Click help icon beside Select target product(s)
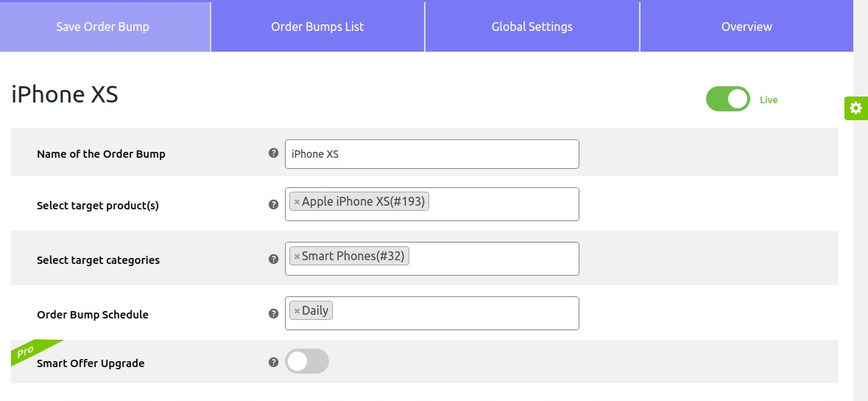This screenshot has width=868, height=401. (274, 204)
